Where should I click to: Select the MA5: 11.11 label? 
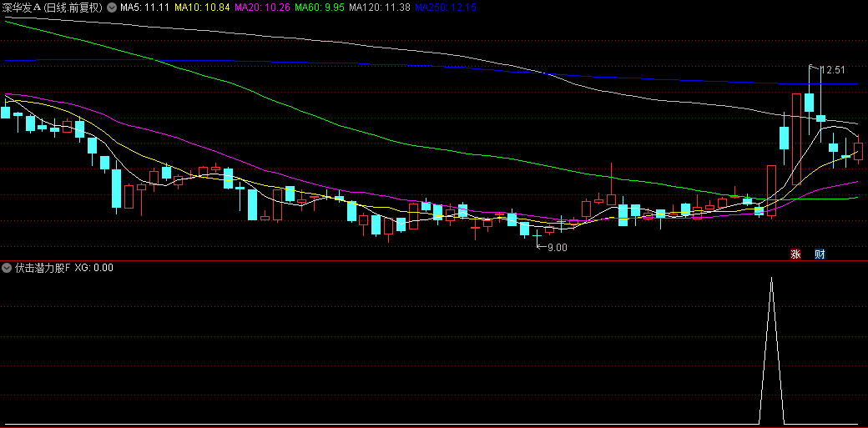(145, 8)
